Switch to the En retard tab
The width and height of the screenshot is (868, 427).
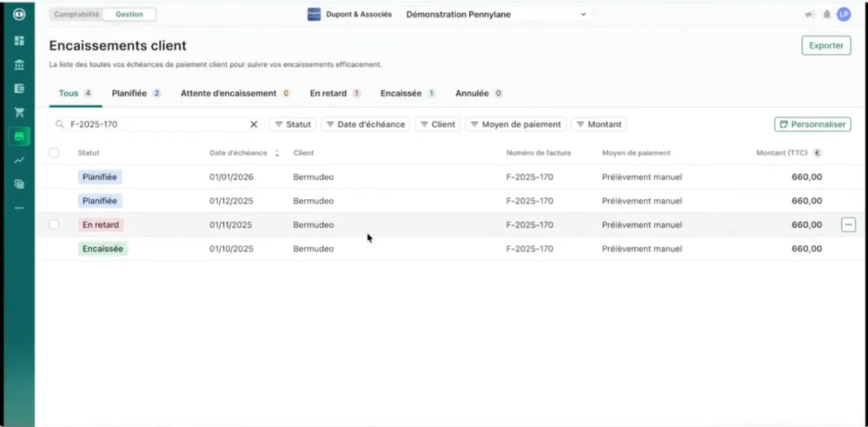335,93
